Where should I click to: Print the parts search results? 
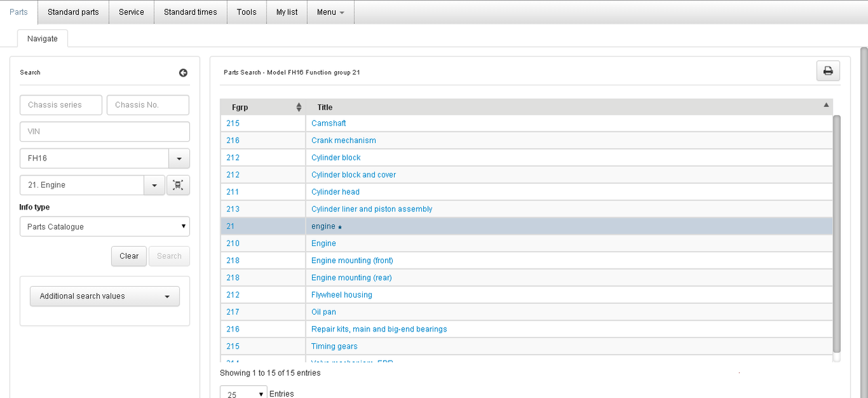click(828, 71)
